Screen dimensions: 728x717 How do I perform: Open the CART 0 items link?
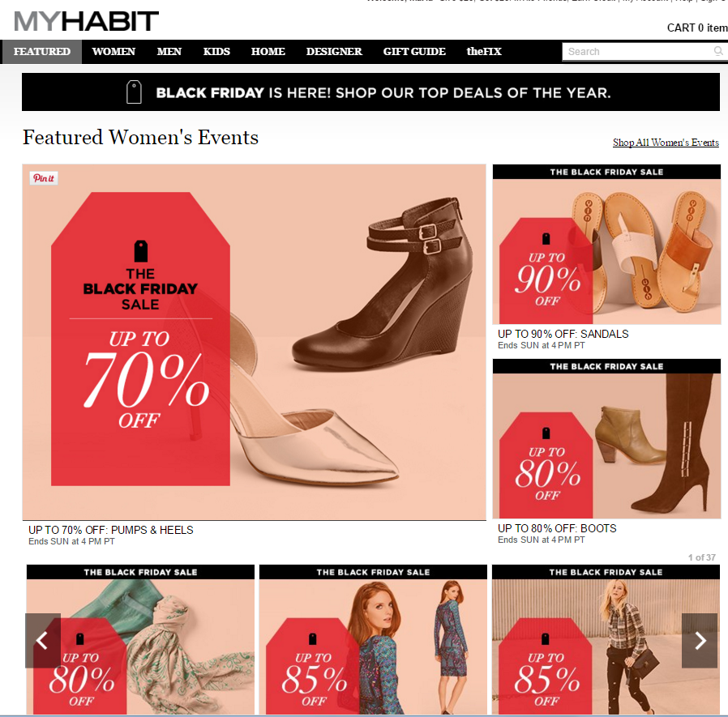click(697, 28)
